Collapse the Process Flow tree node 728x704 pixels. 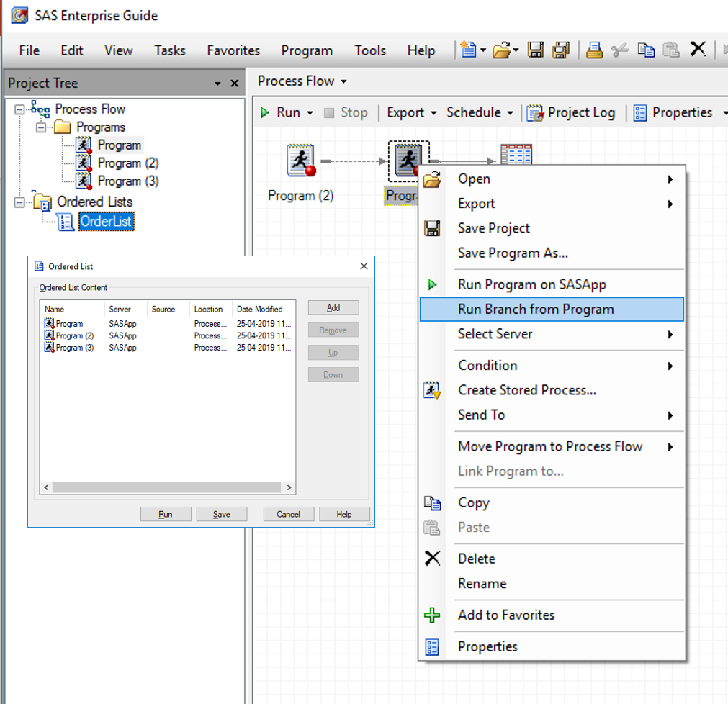(19, 109)
